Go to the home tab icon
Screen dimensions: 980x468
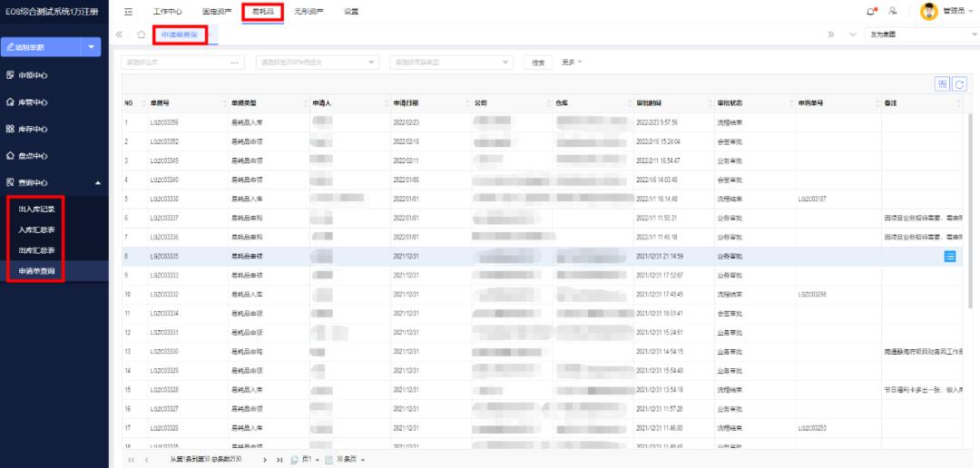click(x=142, y=35)
